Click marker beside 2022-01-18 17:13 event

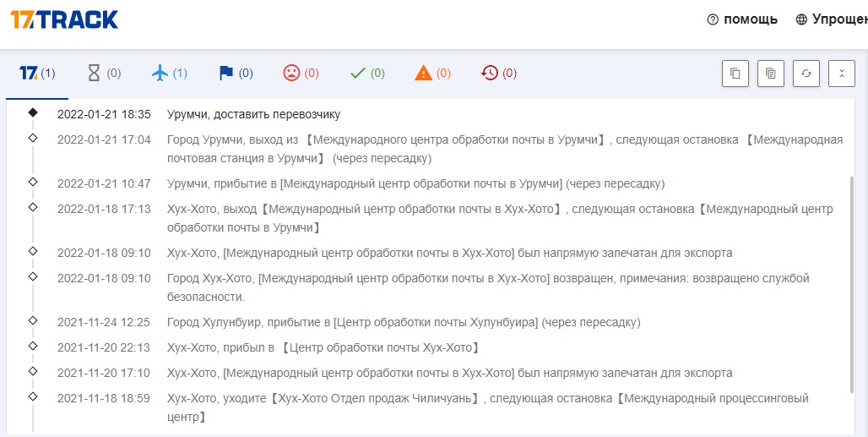(x=33, y=207)
